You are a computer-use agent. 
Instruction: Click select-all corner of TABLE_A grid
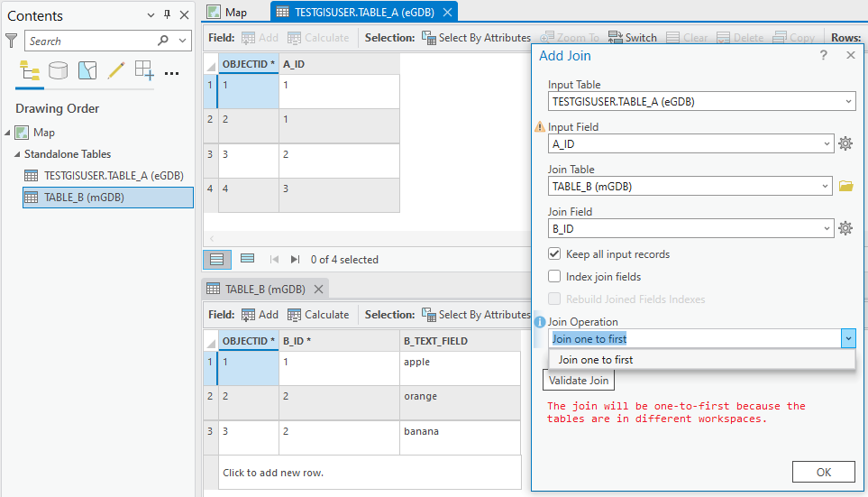coord(211,64)
